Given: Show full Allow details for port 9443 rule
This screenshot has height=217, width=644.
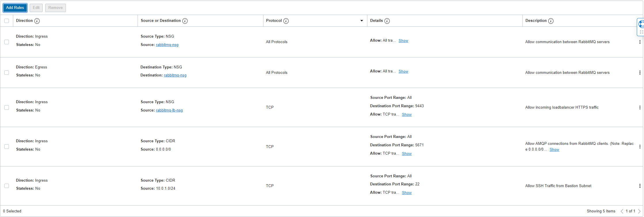Looking at the screenshot, I should tap(406, 115).
